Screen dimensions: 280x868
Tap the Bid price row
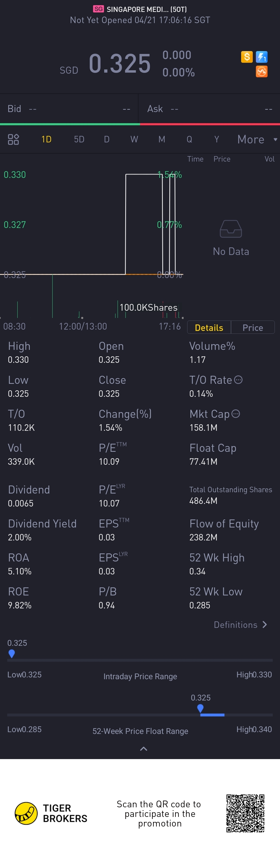click(69, 108)
